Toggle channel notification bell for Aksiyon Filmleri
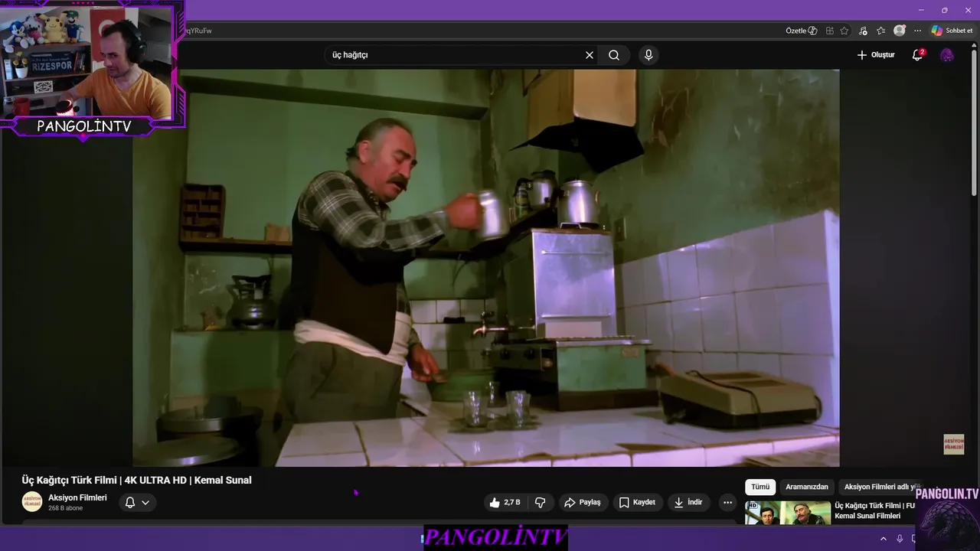980x551 pixels. 130,503
